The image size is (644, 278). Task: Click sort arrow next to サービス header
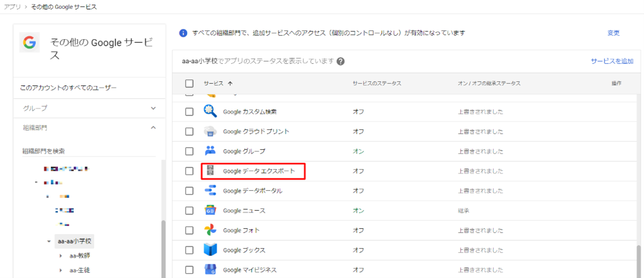[x=230, y=83]
